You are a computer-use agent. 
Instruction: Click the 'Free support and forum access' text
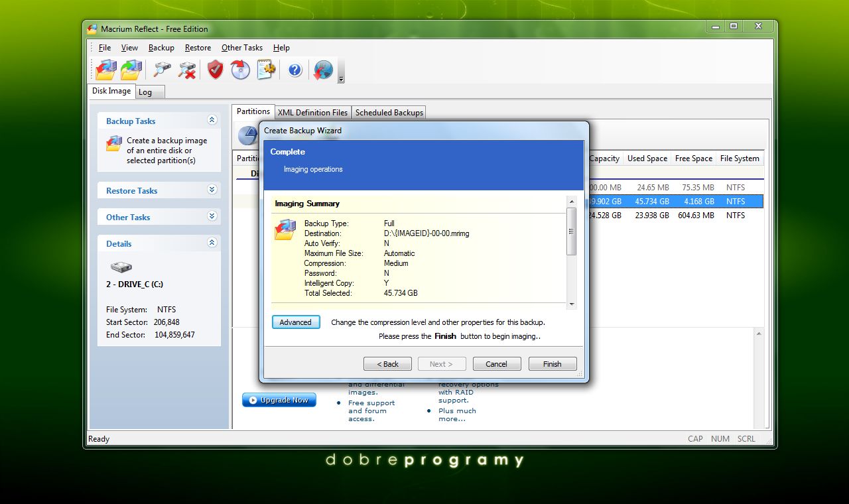coord(371,410)
